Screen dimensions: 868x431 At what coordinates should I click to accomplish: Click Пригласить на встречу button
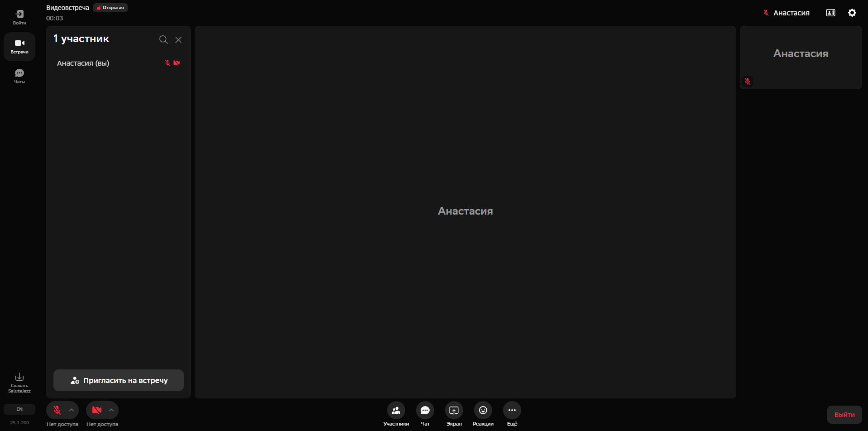(x=119, y=380)
